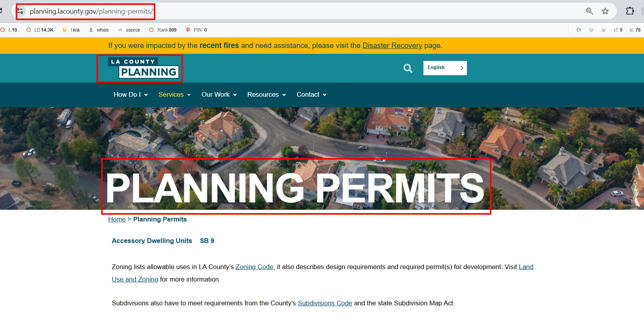Open the English language selector
This screenshot has height=326, width=644.
(445, 68)
